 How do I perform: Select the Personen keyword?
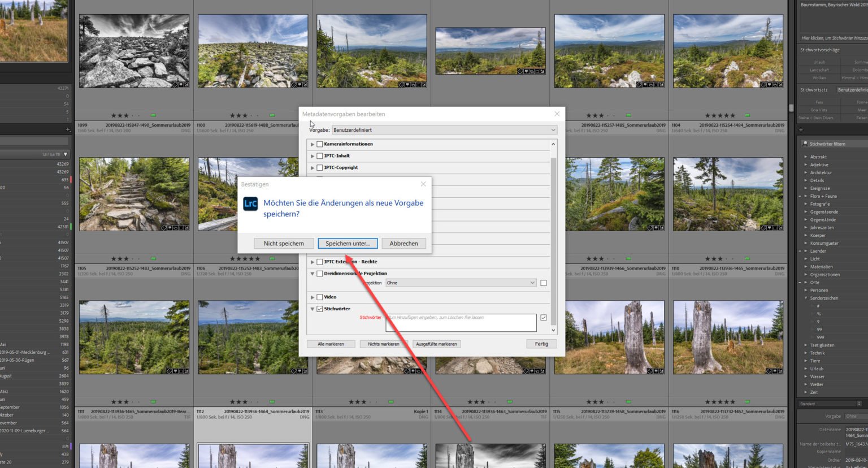[x=819, y=290]
